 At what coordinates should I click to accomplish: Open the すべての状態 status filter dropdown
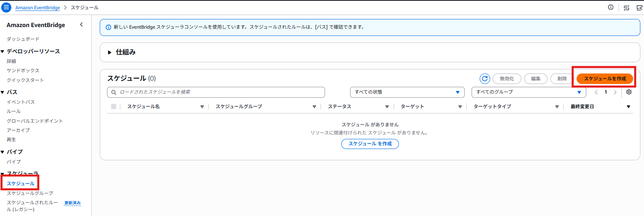pos(407,92)
